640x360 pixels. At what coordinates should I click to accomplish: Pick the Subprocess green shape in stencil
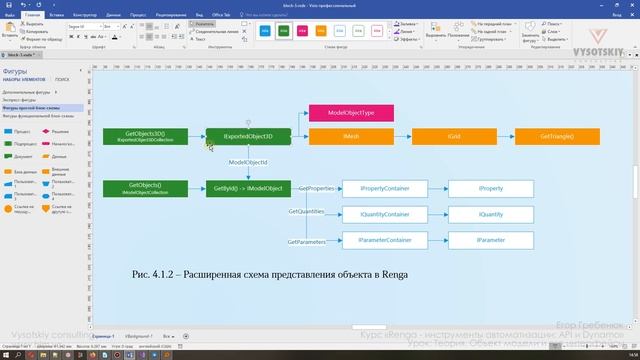20,144
